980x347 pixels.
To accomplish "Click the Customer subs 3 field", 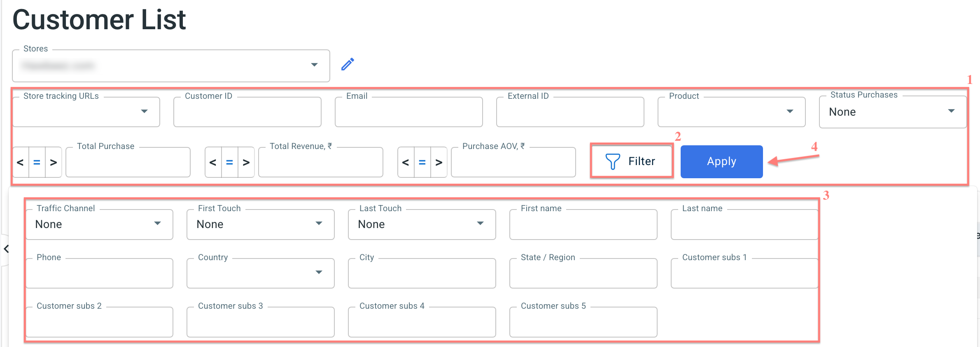I will coord(260,322).
